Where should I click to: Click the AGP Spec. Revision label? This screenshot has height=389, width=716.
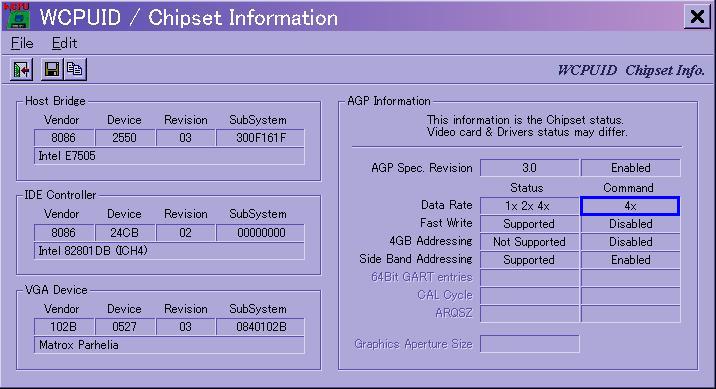[x=421, y=168]
